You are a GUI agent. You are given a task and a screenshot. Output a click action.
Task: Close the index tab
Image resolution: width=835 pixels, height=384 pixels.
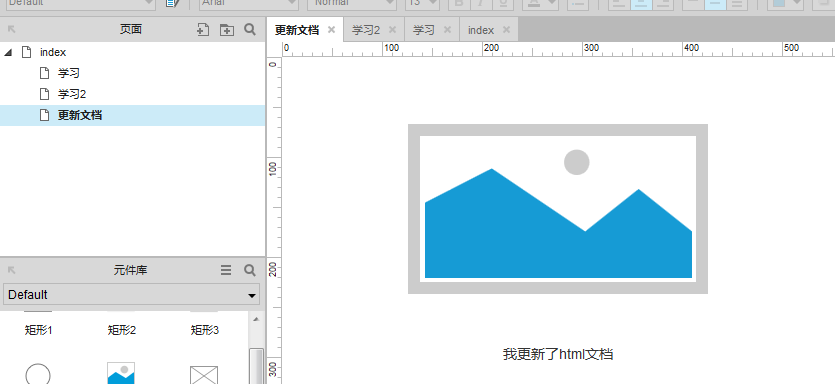506,30
